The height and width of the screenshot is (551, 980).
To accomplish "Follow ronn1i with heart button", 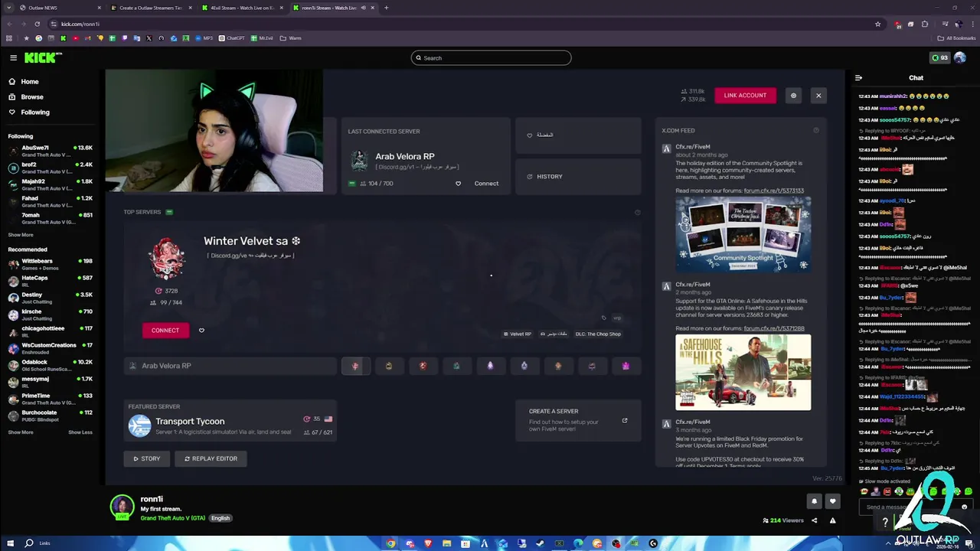I will point(833,501).
